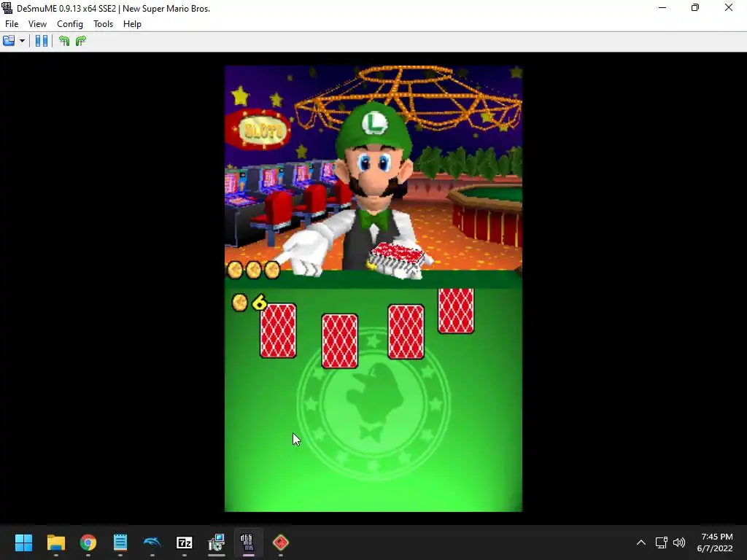
Task: Open the Config menu
Action: (69, 24)
